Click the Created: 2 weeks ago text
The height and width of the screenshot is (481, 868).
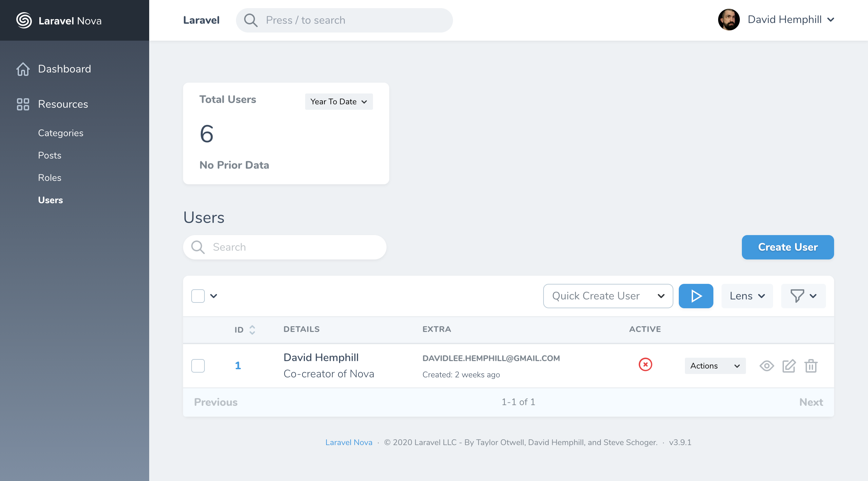(461, 375)
